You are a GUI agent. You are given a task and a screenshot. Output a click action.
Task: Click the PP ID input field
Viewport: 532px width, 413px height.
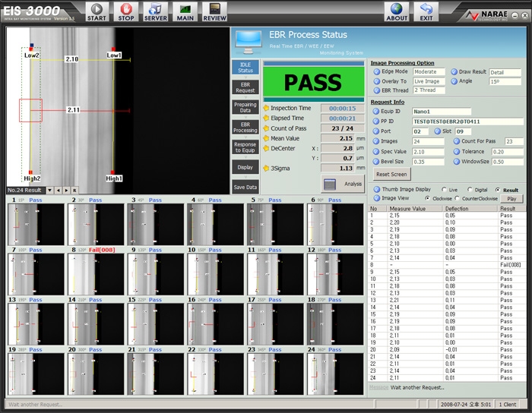467,121
